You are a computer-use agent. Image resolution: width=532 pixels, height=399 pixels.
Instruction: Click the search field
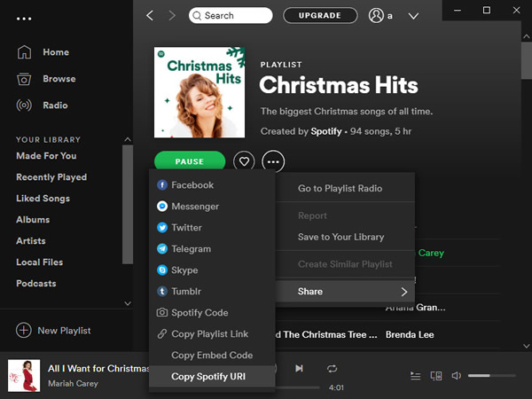pyautogui.click(x=231, y=16)
